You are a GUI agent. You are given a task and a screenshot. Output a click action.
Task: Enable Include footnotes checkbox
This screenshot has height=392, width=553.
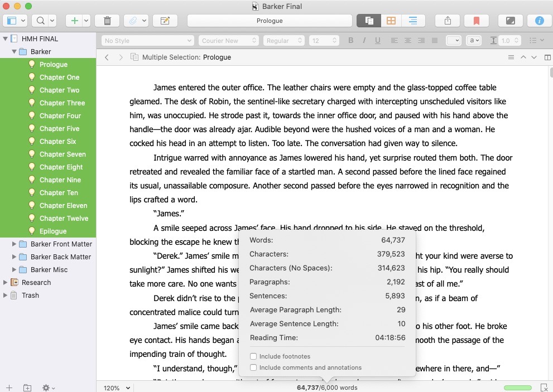click(x=254, y=356)
